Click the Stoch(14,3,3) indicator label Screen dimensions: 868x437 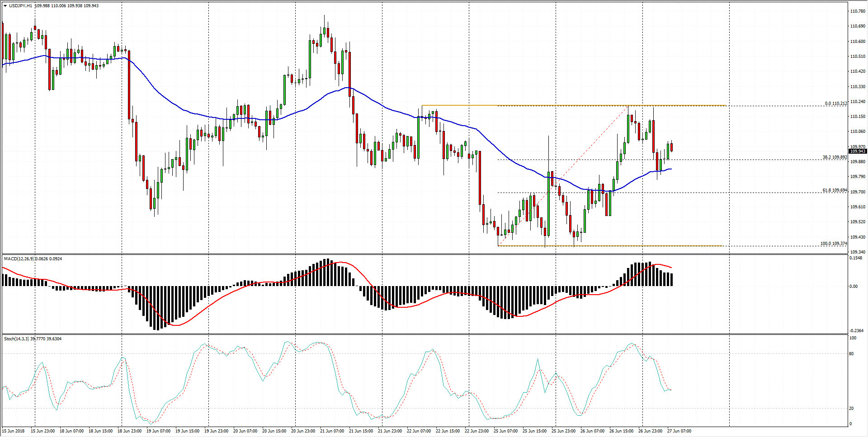(x=17, y=339)
